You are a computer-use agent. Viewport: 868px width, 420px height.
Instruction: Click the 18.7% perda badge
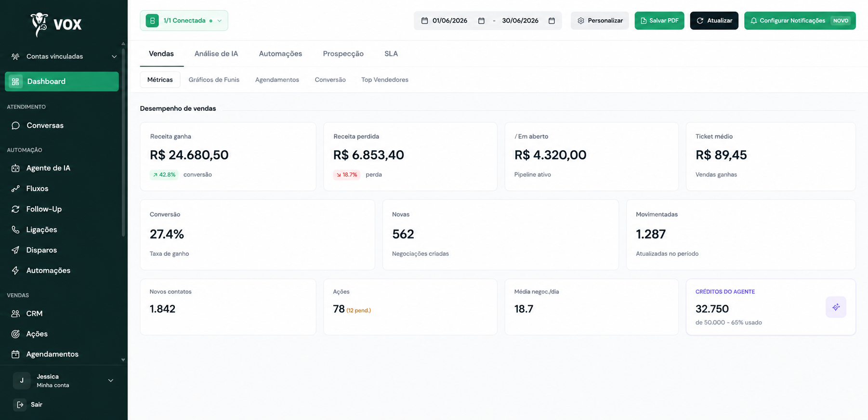347,175
